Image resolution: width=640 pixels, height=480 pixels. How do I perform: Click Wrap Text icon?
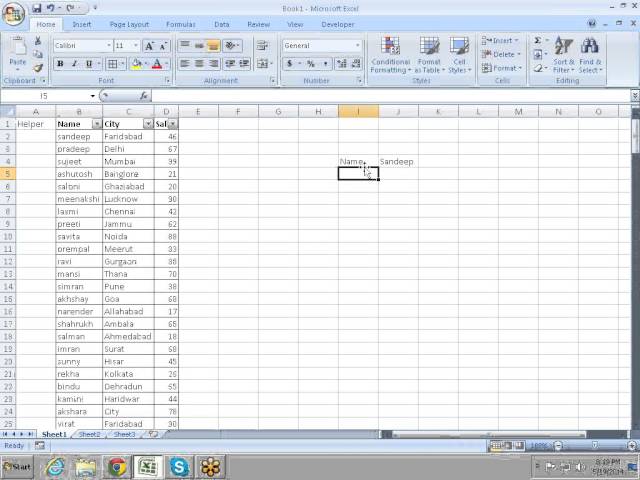point(262,46)
